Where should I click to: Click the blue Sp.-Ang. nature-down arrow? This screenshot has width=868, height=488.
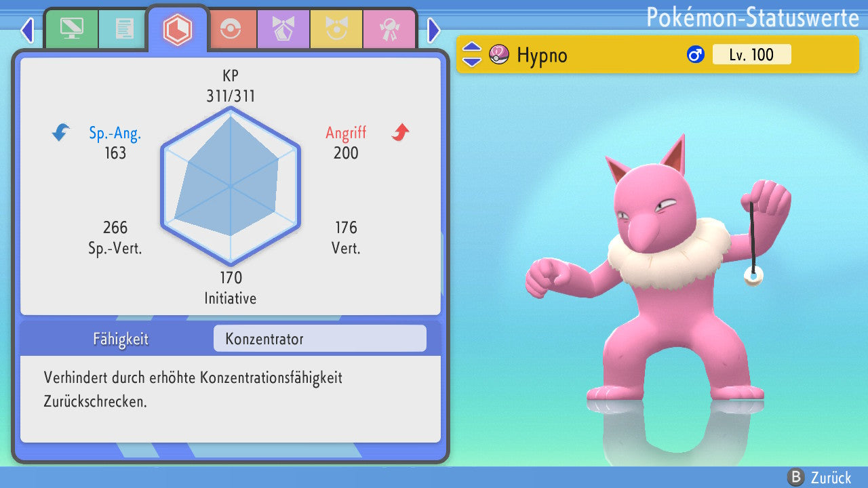point(61,133)
